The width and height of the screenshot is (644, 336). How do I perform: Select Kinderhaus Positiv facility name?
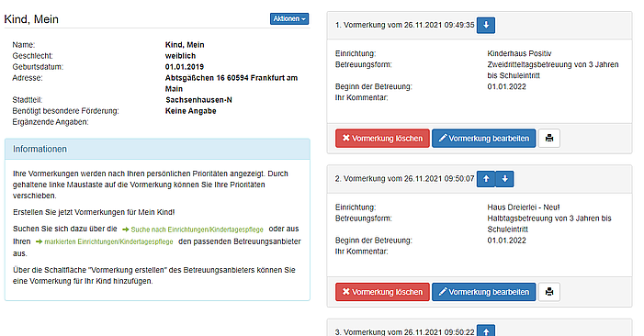click(519, 53)
